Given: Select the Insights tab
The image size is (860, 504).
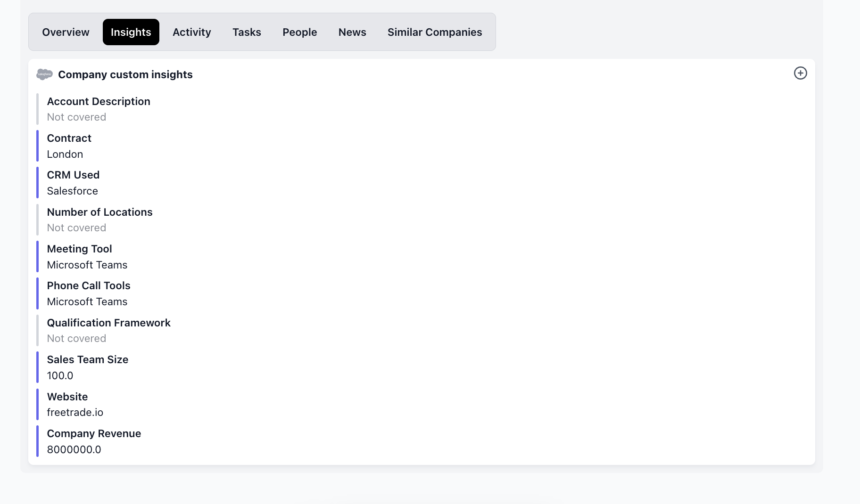Looking at the screenshot, I should [x=131, y=32].
